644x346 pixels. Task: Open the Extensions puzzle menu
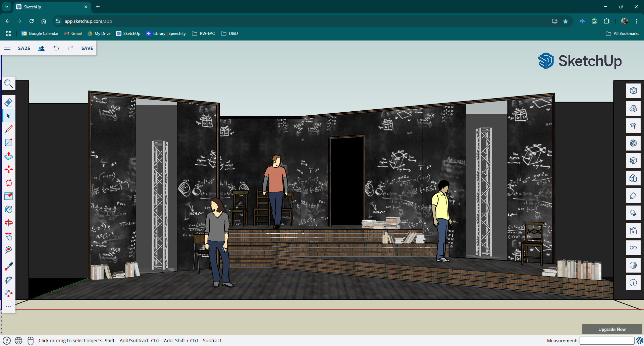click(x=606, y=21)
